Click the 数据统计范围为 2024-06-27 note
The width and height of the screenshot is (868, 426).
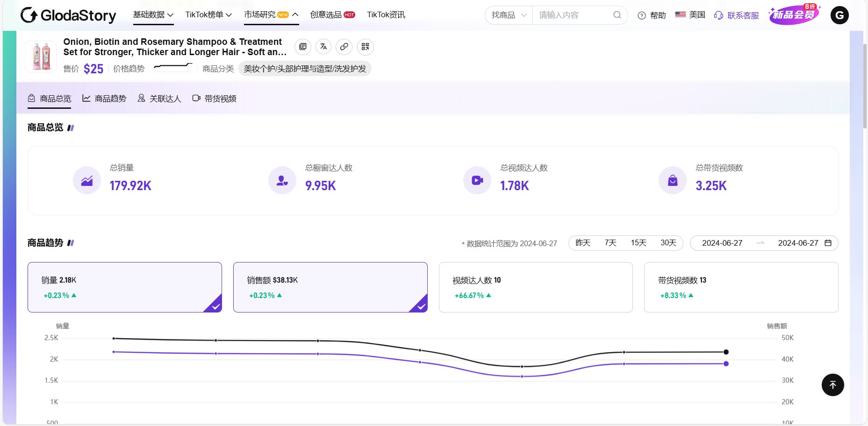pos(509,243)
